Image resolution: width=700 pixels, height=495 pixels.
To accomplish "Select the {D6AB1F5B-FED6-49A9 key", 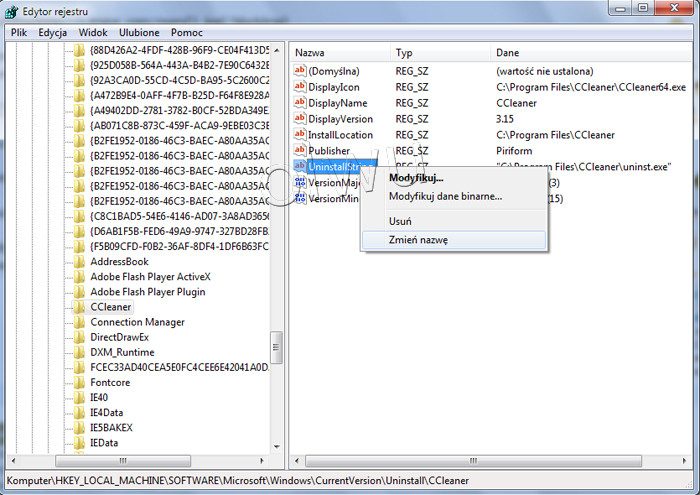I will point(179,231).
